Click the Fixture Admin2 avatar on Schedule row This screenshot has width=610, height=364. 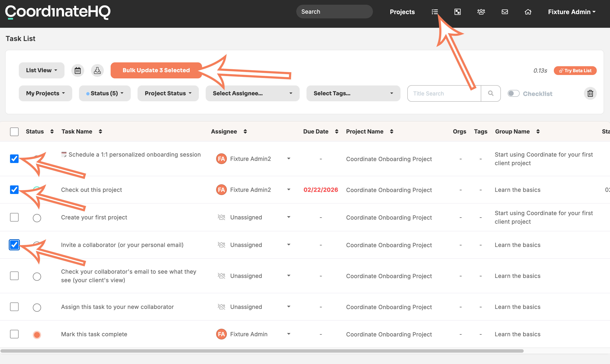(221, 159)
